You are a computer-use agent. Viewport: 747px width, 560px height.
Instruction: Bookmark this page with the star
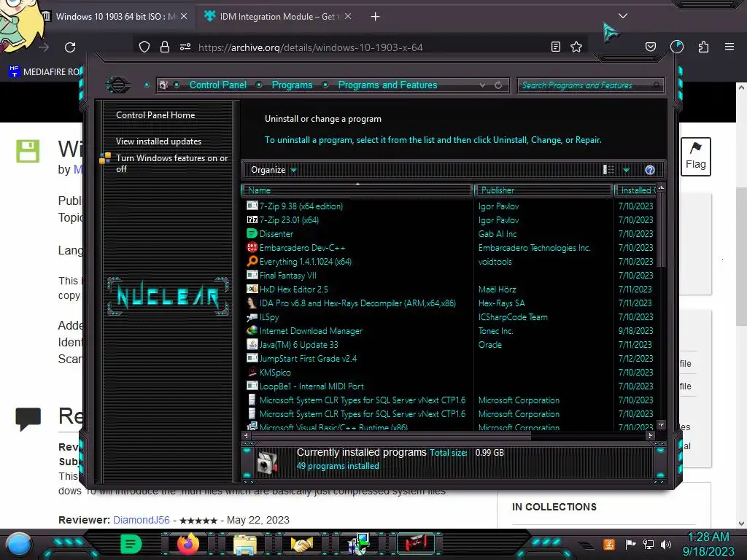click(576, 47)
